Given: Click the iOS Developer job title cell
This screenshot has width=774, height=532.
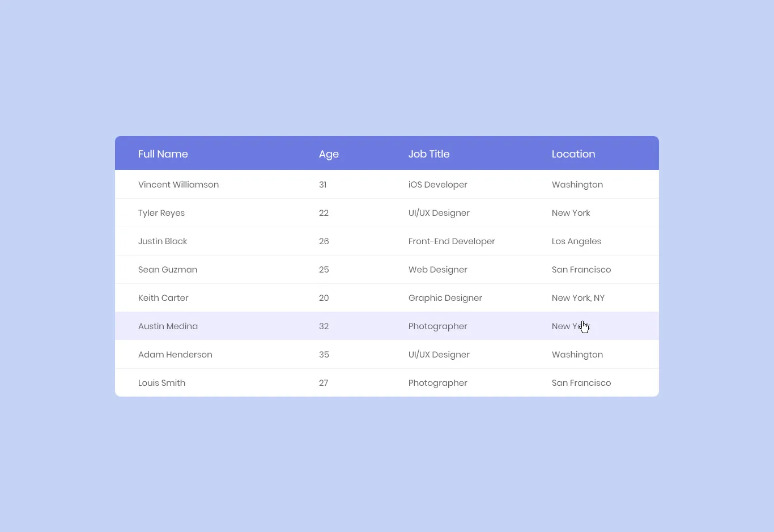Looking at the screenshot, I should pyautogui.click(x=438, y=185).
